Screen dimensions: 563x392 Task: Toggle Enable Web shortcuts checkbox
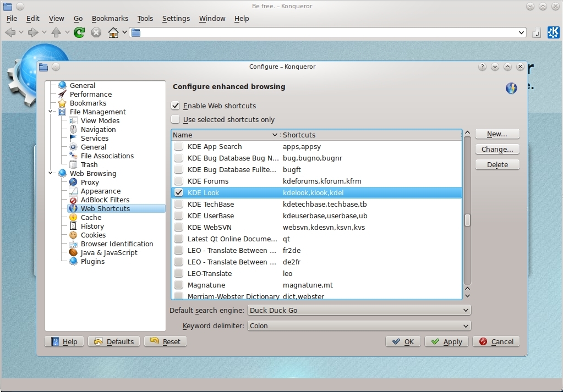[175, 106]
